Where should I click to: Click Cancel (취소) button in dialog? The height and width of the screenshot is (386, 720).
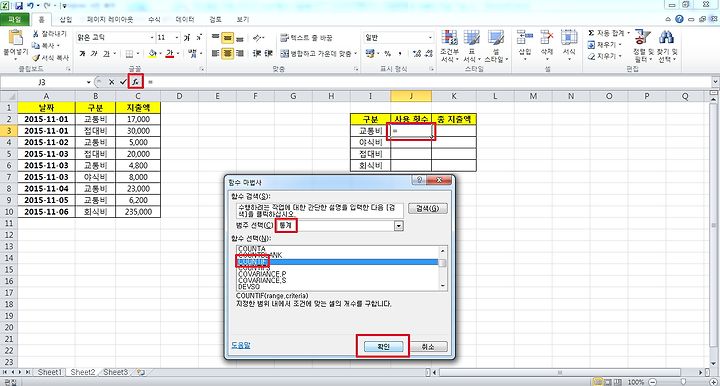point(428,347)
